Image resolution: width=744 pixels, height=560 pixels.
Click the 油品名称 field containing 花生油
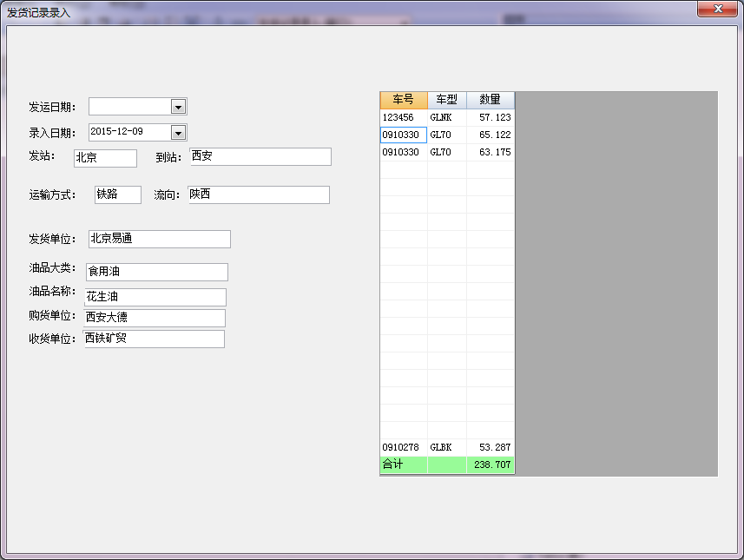pos(155,297)
